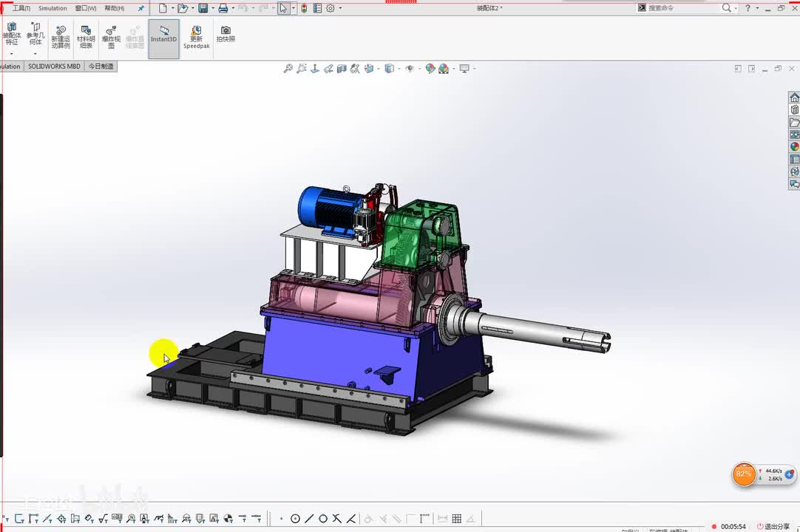
Task: Click the Rebuild traffic light icon
Action: 304,8
